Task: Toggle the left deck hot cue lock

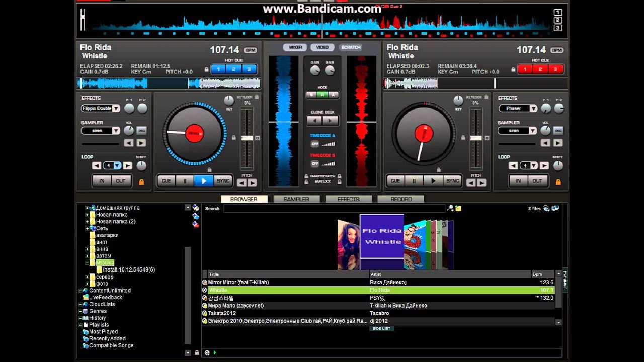Action: click(x=206, y=69)
